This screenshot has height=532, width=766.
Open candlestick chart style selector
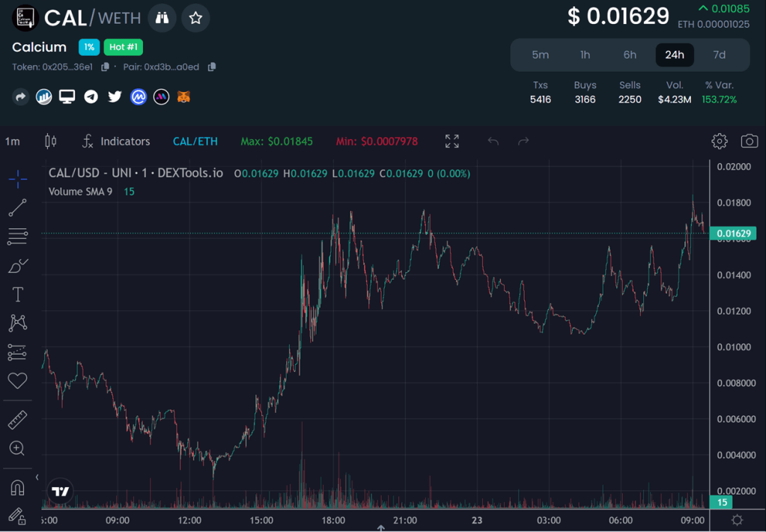point(51,141)
